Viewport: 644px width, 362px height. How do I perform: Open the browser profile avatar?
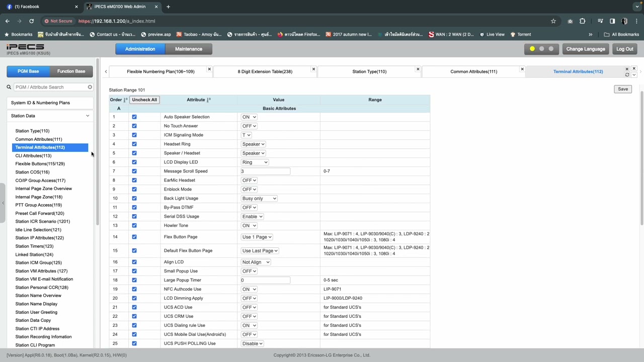pos(624,21)
